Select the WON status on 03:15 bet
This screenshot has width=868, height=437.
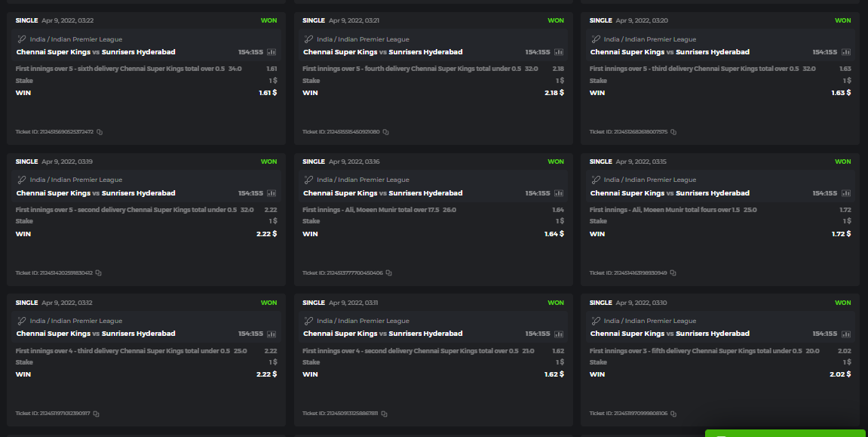tap(842, 162)
